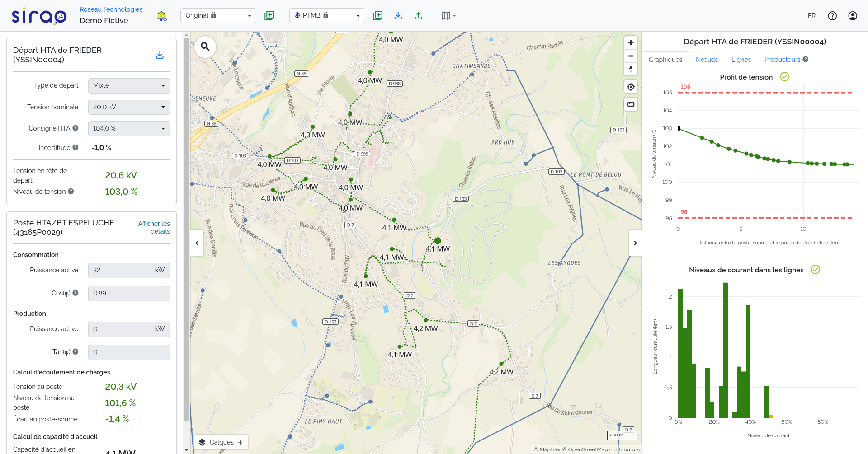Click the tallest current level bar
The image size is (868, 454).
[726, 350]
